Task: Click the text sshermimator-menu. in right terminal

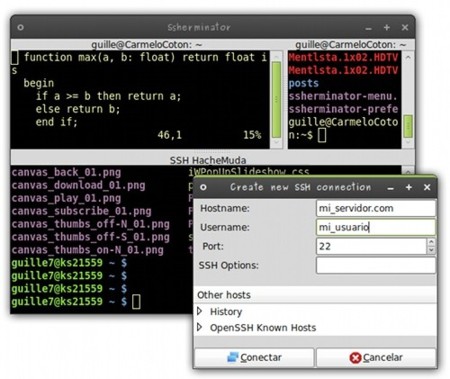Action: (x=343, y=96)
